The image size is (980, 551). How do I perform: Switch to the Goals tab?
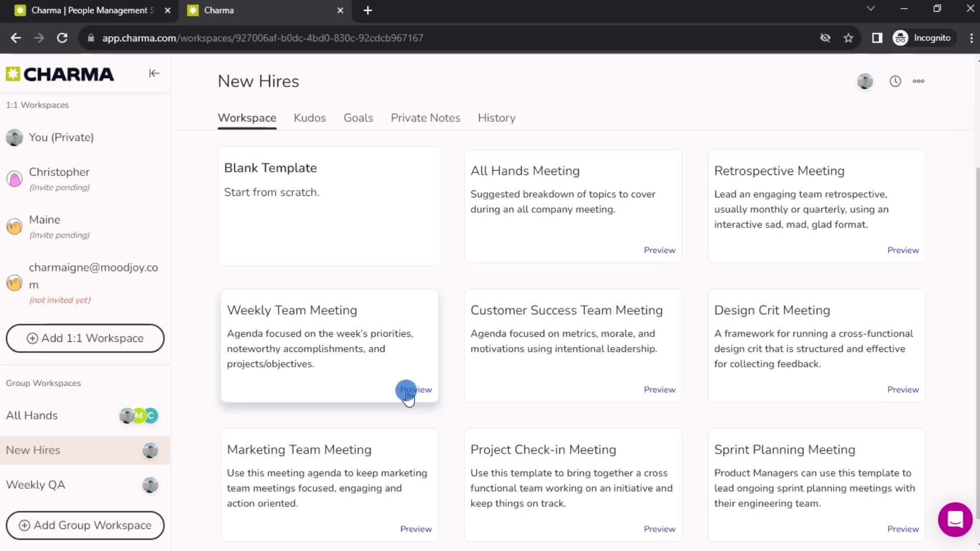[x=358, y=118]
